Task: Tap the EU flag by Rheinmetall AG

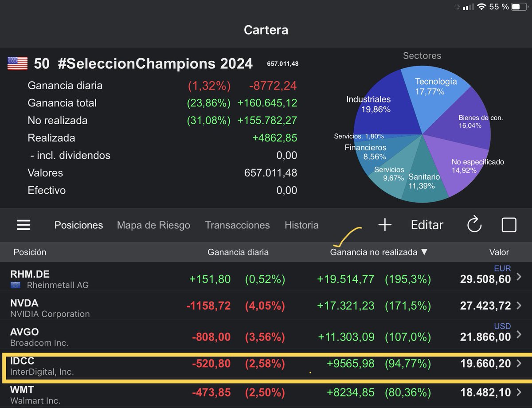Action: tap(16, 285)
